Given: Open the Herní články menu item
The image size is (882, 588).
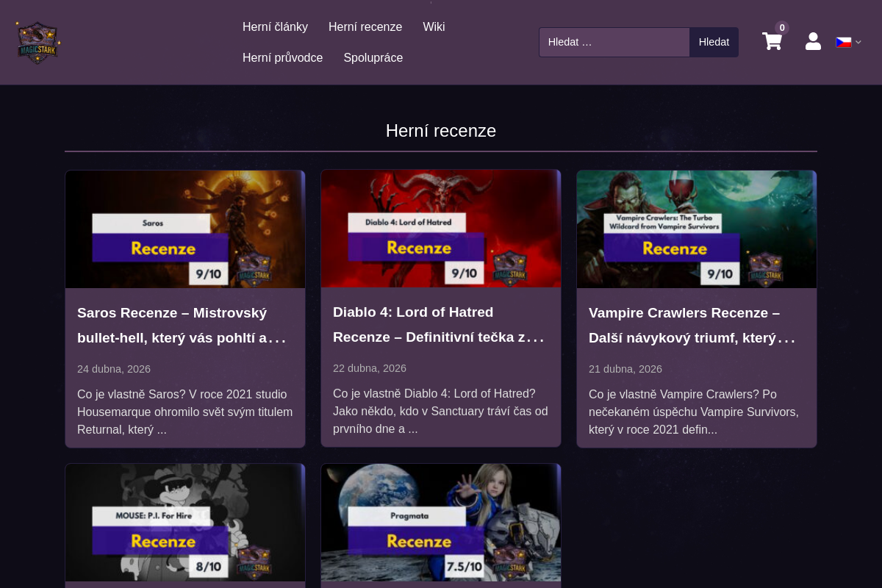Looking at the screenshot, I should 275,26.
